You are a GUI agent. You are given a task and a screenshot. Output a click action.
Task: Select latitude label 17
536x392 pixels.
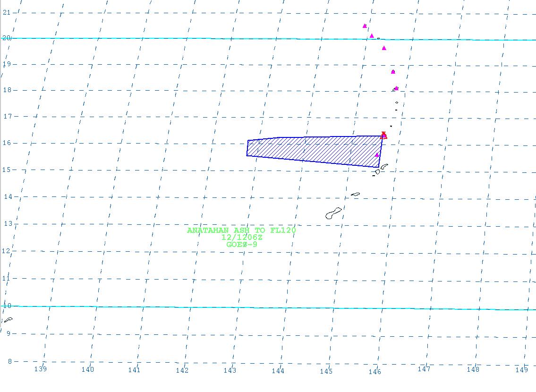(8, 116)
